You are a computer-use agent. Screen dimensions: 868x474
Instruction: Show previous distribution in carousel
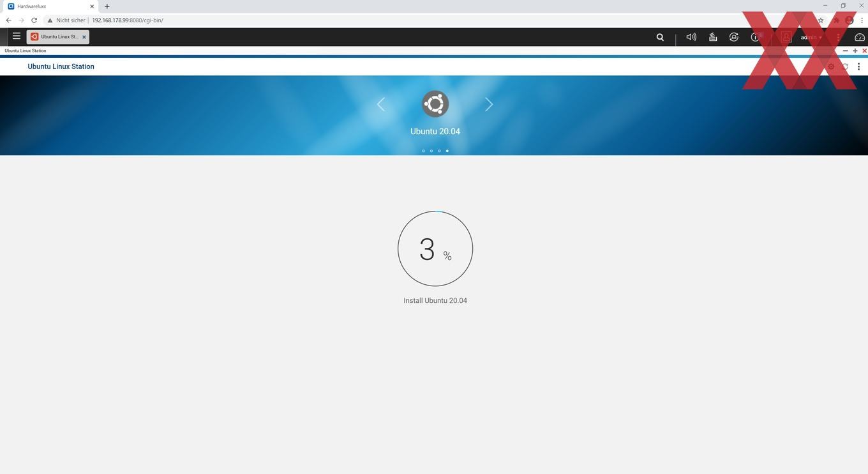click(x=381, y=104)
